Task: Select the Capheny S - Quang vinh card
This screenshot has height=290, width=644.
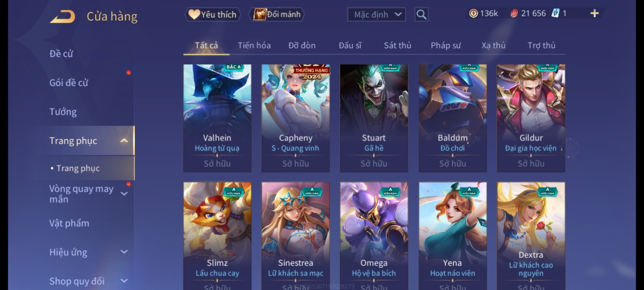Action: click(296, 118)
